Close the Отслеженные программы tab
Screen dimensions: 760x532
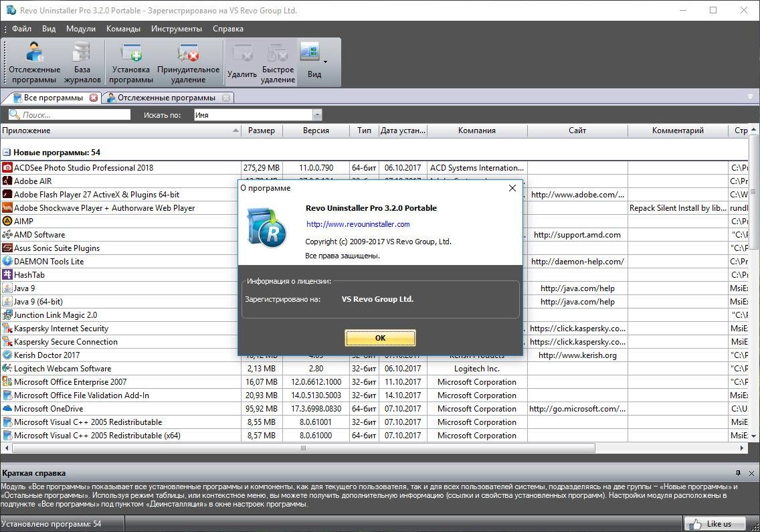pos(226,98)
